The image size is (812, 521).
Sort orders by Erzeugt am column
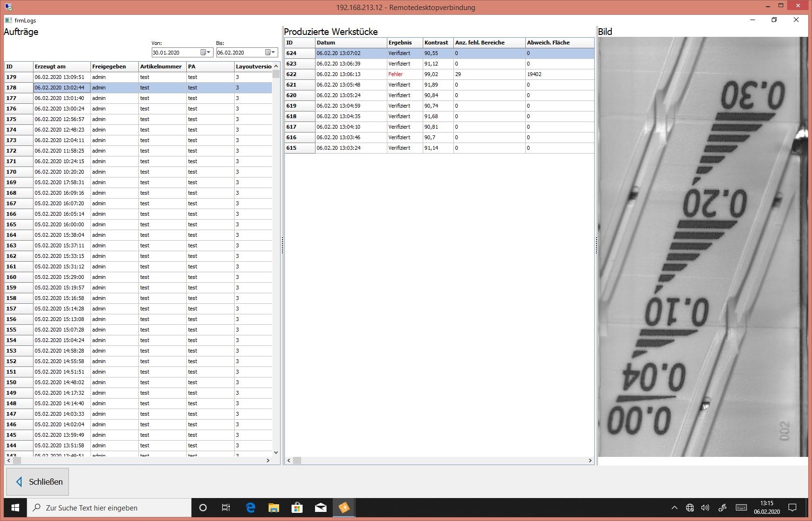coord(62,67)
